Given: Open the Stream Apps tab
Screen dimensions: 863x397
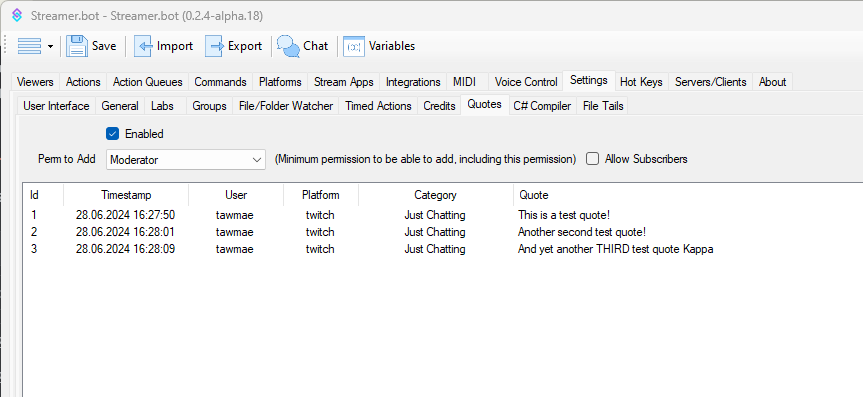Looking at the screenshot, I should (343, 82).
